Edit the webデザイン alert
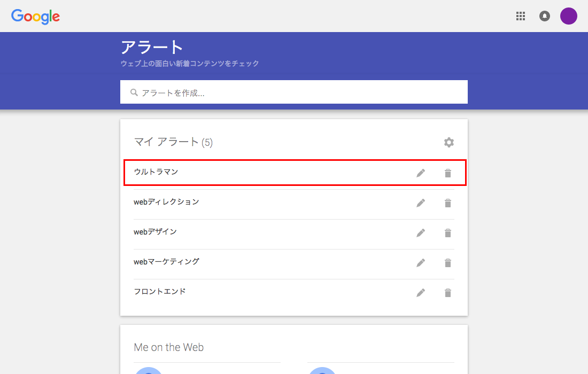 (421, 233)
